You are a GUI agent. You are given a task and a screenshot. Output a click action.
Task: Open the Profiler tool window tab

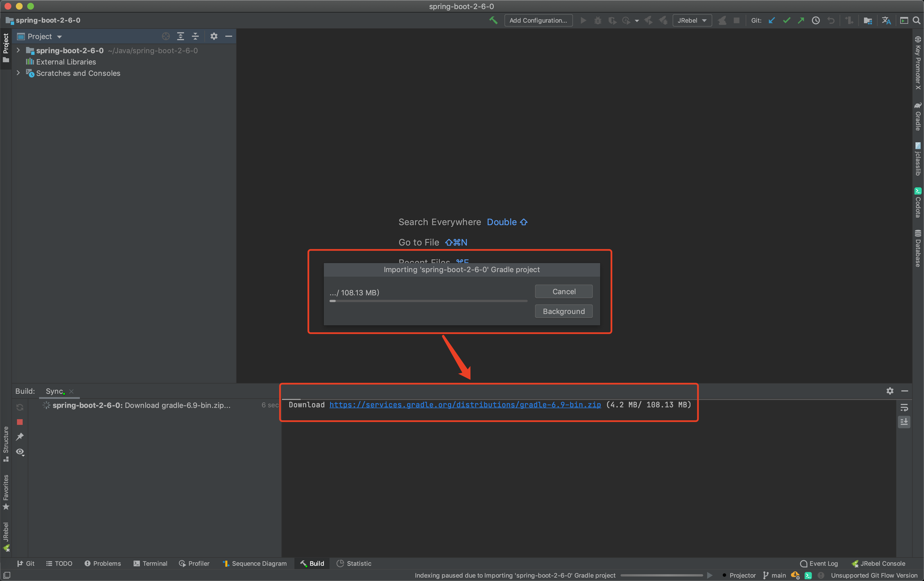194,563
